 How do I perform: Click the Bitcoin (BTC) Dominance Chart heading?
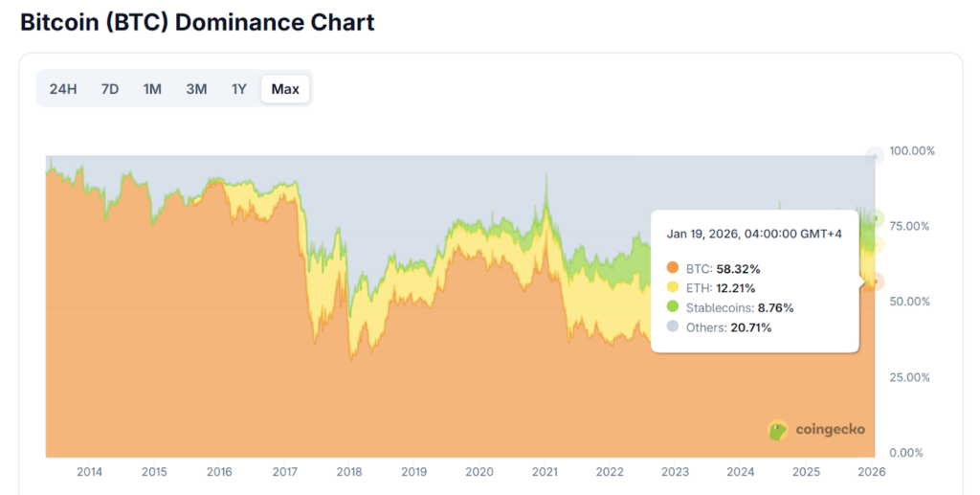tap(197, 22)
